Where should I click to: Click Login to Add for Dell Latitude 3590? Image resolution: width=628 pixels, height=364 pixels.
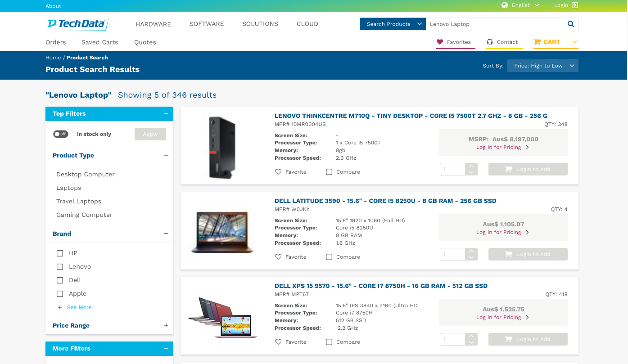[528, 254]
